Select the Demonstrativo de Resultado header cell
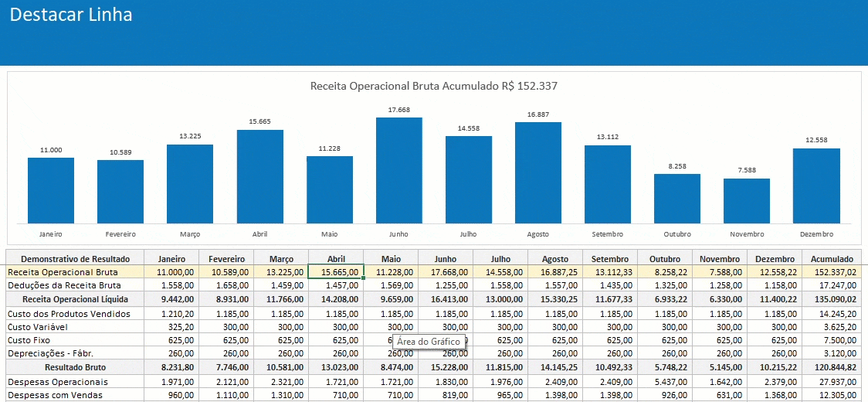This screenshot has width=868, height=402. 75,258
